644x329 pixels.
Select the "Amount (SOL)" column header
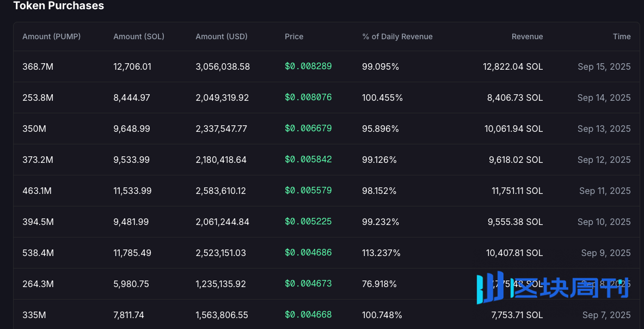tap(139, 36)
